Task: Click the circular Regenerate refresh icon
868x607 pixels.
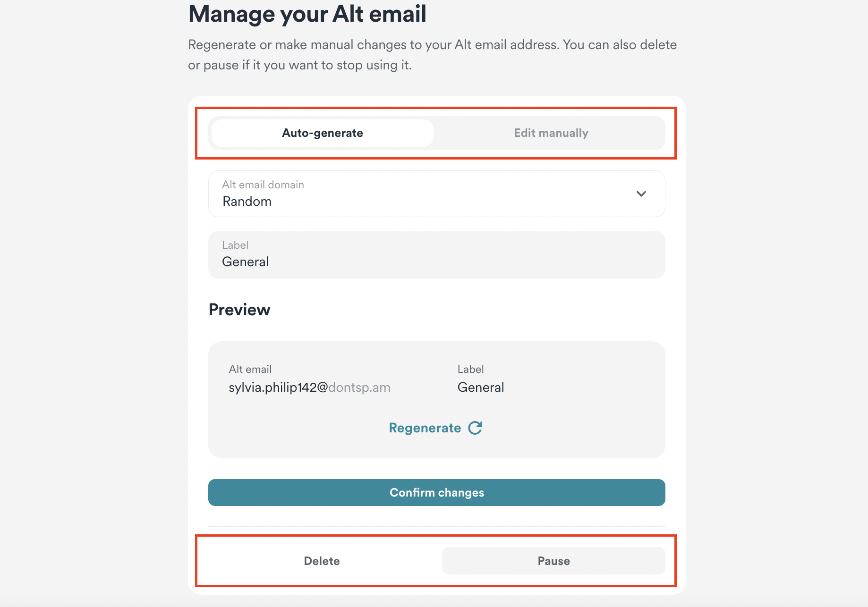Action: (475, 428)
